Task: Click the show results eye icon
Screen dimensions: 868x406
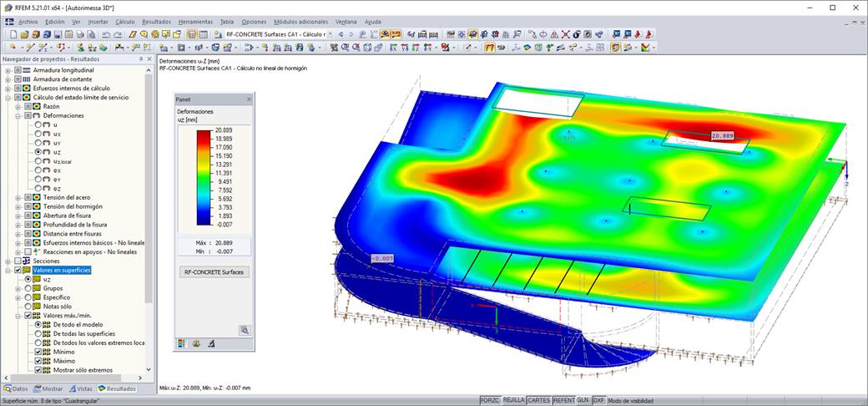Action: 384,34
